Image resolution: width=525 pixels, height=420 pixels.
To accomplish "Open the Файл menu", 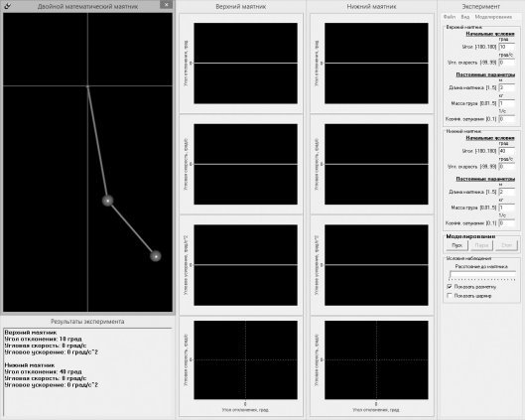I will (x=450, y=17).
